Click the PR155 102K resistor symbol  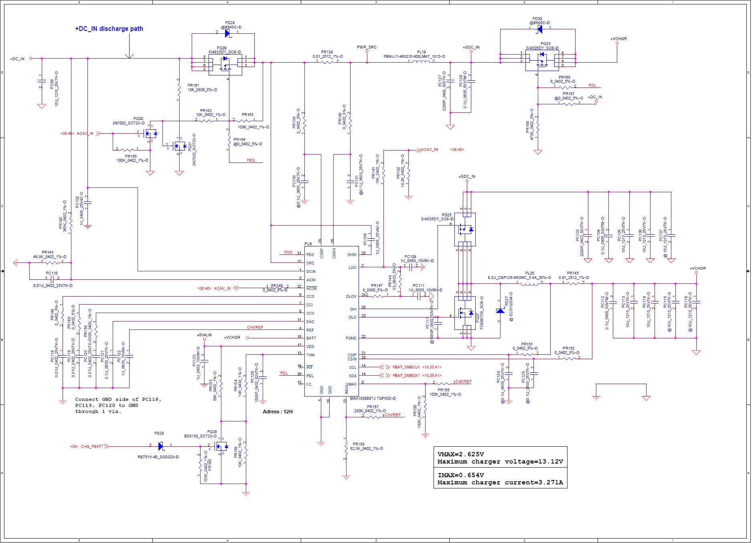click(443, 384)
